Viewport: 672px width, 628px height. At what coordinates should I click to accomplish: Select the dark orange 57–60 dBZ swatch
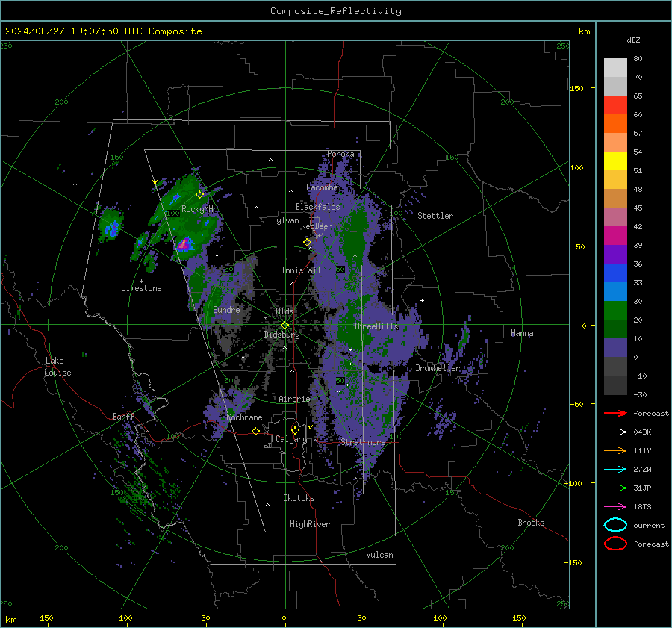click(615, 123)
